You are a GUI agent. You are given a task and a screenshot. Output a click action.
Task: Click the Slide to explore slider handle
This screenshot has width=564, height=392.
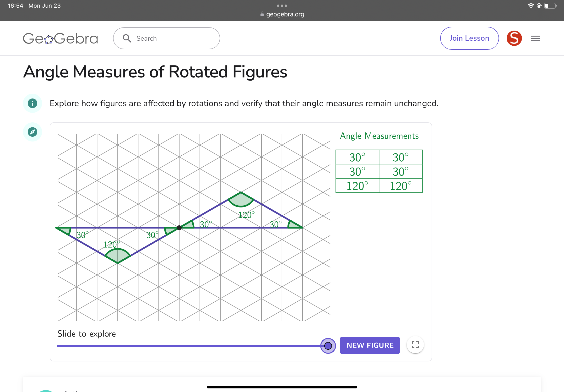tap(328, 346)
